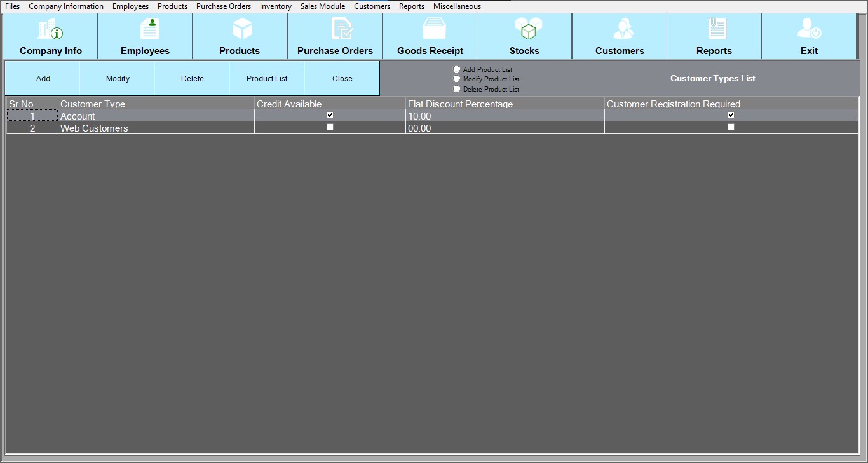The image size is (868, 463).
Task: Open the Miscellaneous menu
Action: pyautogui.click(x=457, y=6)
